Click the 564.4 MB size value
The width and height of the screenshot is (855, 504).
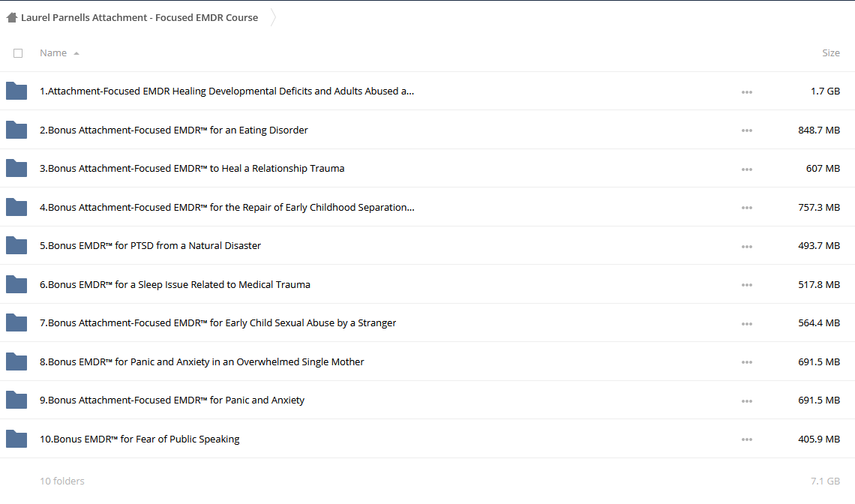click(x=819, y=323)
